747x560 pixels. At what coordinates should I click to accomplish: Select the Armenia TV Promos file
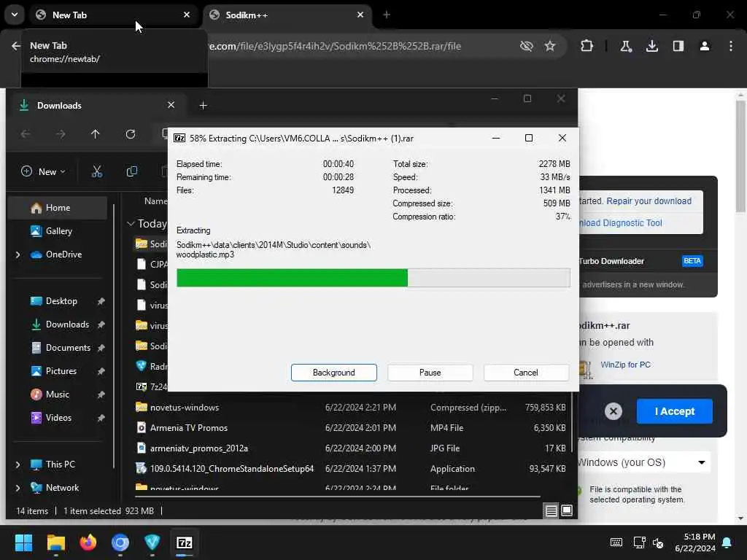click(x=351, y=427)
